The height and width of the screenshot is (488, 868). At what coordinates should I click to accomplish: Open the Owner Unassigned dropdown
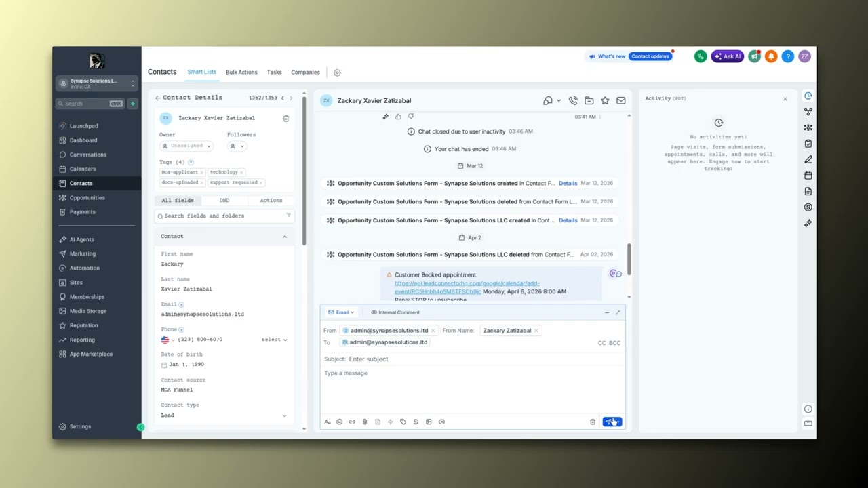pos(186,146)
